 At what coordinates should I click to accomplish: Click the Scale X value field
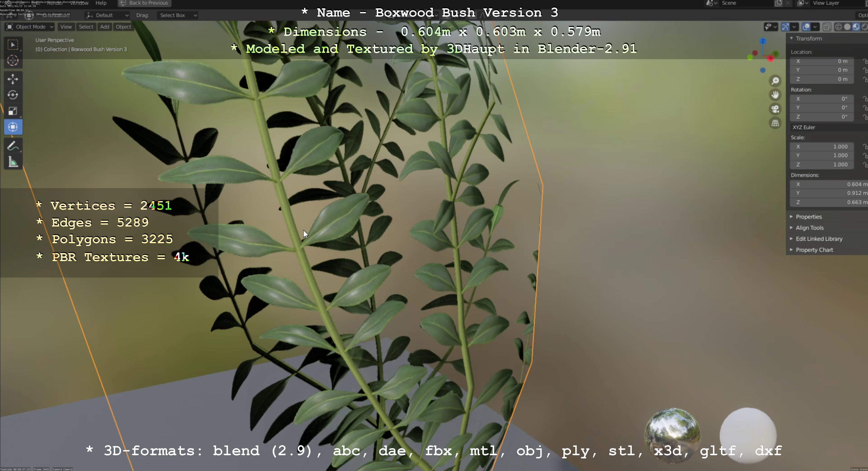[x=822, y=147]
